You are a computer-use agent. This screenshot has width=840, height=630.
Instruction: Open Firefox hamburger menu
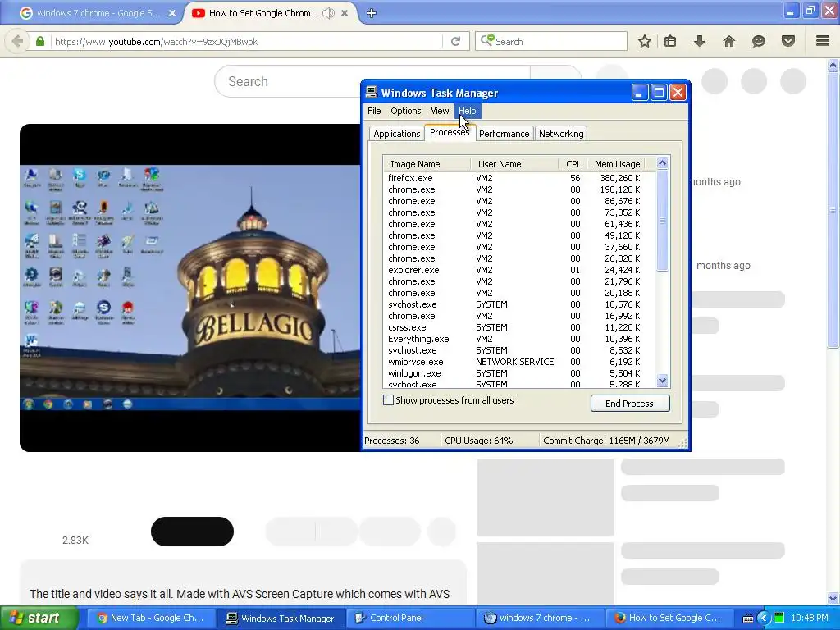click(823, 41)
